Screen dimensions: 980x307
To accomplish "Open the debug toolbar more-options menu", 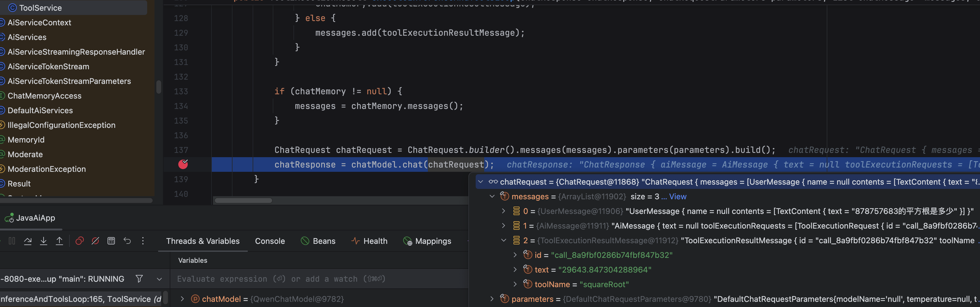I will [143, 241].
